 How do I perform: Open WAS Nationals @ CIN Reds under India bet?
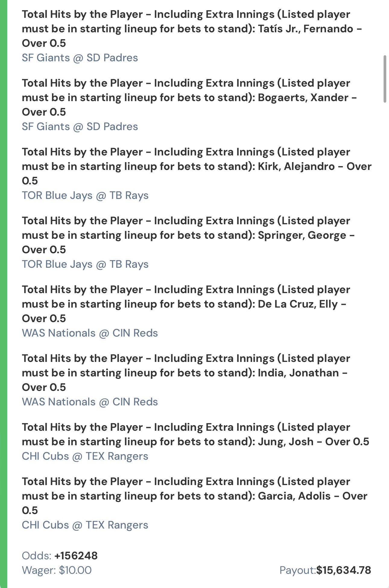click(x=90, y=402)
